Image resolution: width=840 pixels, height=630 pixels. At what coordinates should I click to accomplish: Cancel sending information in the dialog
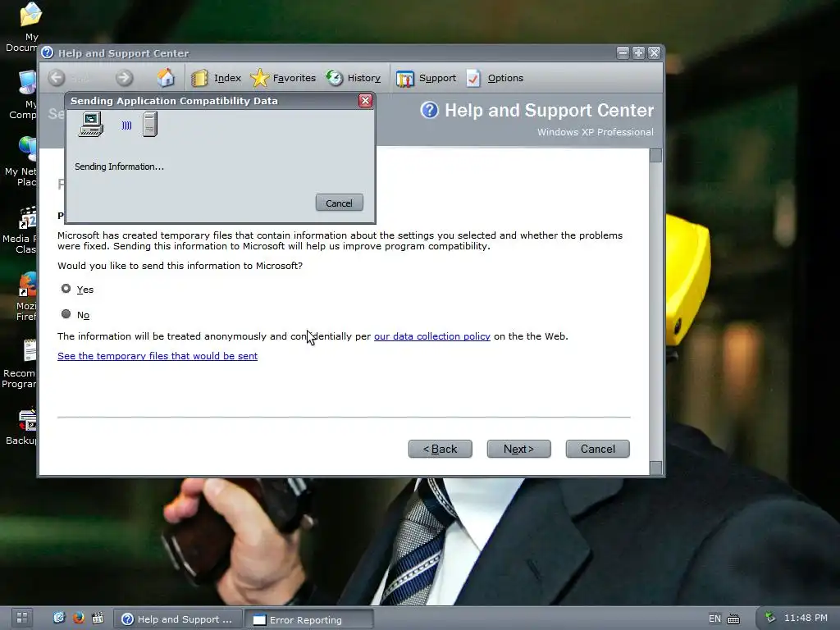(x=339, y=203)
